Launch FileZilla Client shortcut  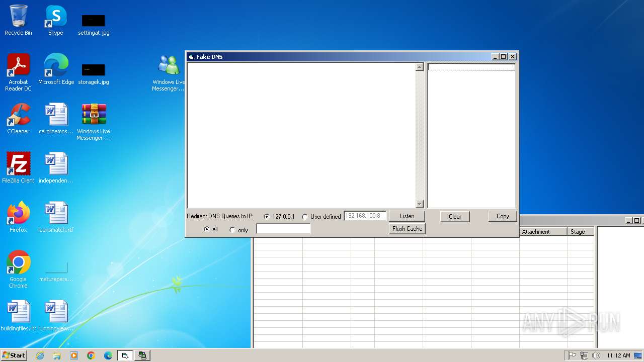[18, 167]
